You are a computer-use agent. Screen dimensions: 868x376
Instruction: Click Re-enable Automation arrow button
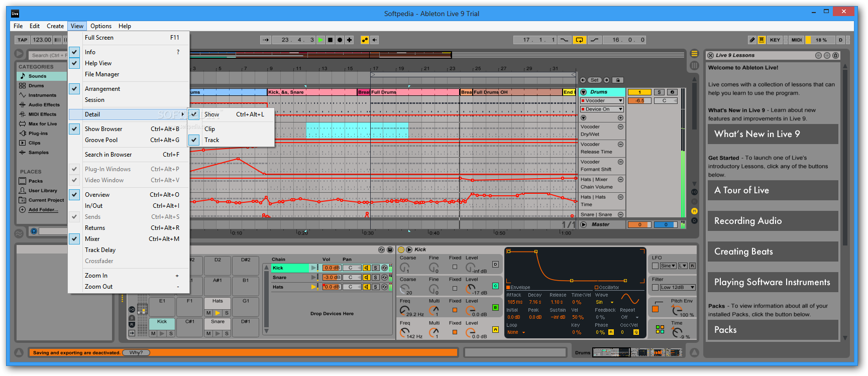pos(375,40)
